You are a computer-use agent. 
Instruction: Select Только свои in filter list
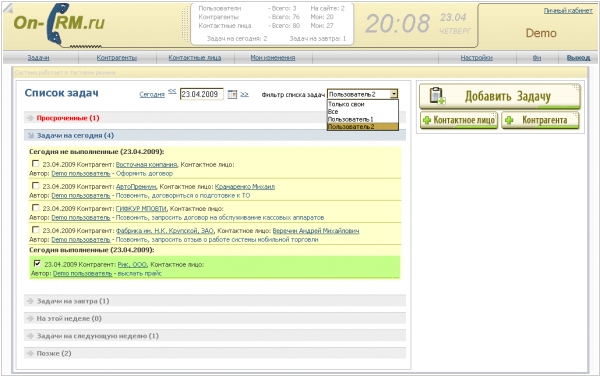coord(346,104)
